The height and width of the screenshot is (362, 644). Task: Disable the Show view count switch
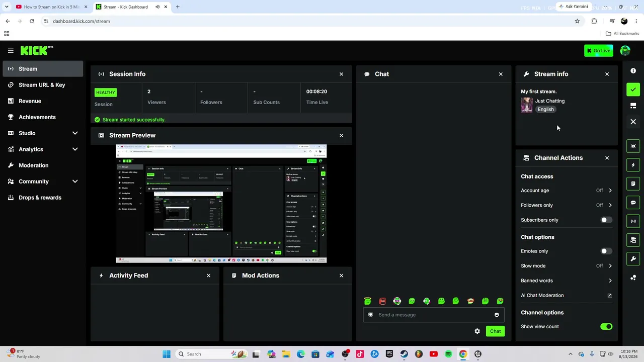pos(606,327)
